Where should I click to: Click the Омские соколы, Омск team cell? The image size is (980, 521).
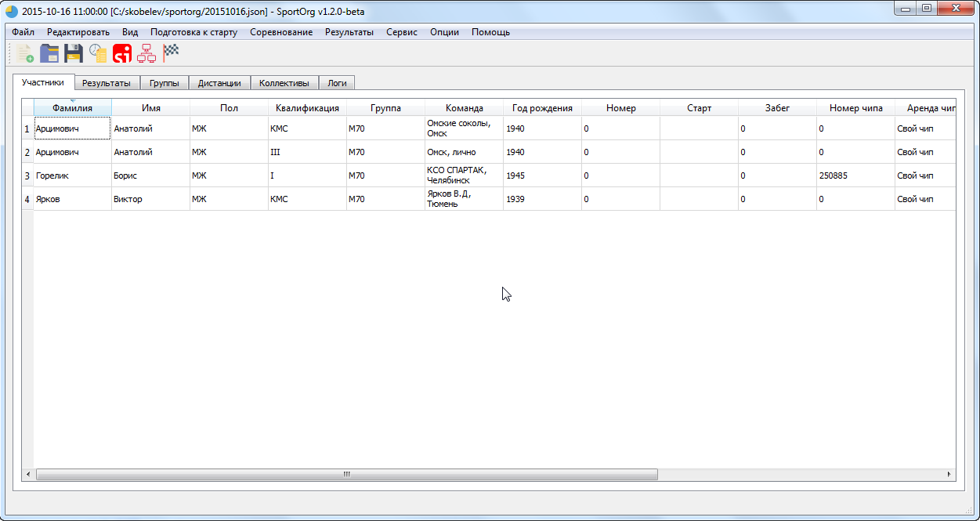(464, 128)
